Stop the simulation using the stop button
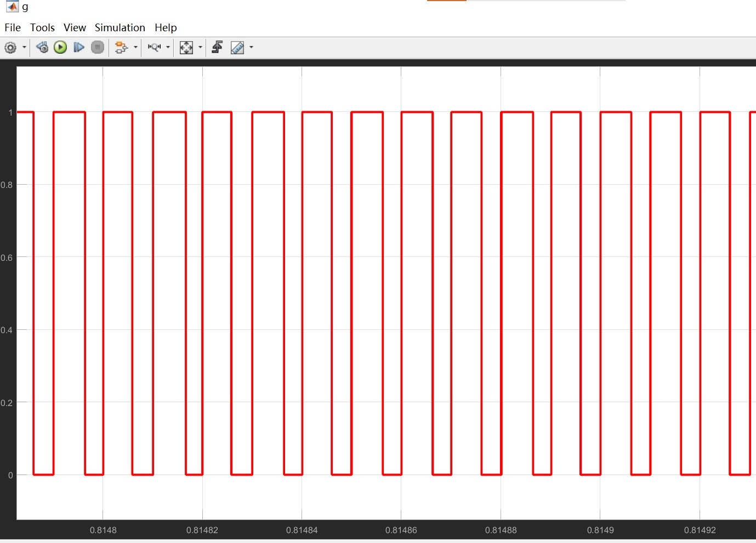756x543 pixels. 98,48
